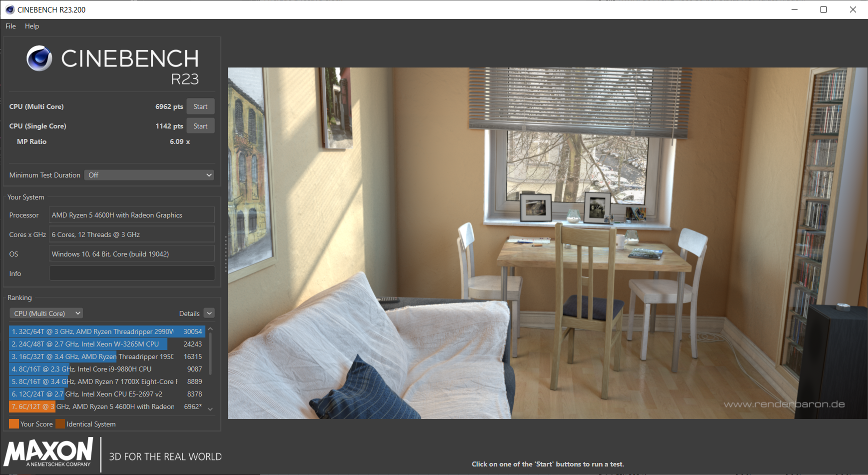Image resolution: width=868 pixels, height=475 pixels.
Task: Select Threadripper 2990W ranking row
Action: tap(107, 331)
